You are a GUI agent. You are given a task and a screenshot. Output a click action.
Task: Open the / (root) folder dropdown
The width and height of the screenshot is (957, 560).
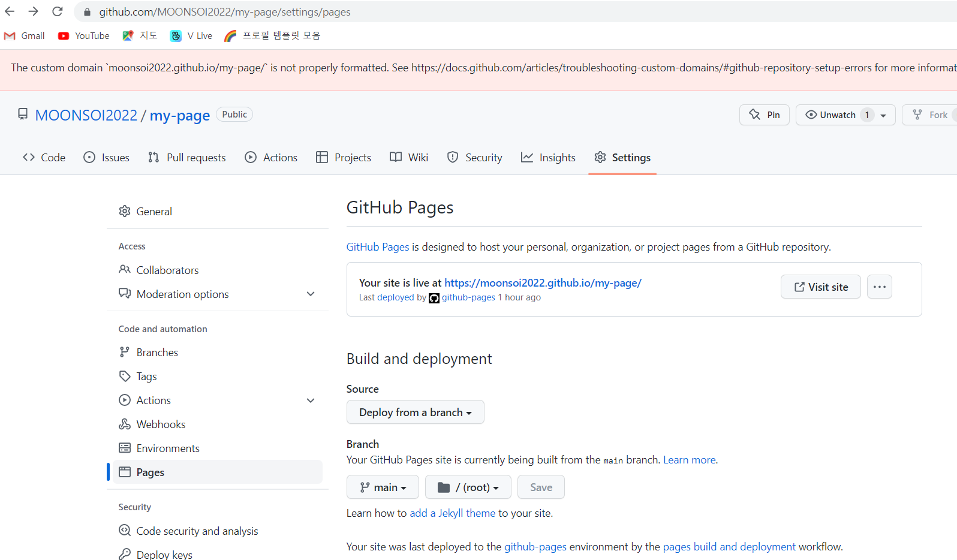468,487
